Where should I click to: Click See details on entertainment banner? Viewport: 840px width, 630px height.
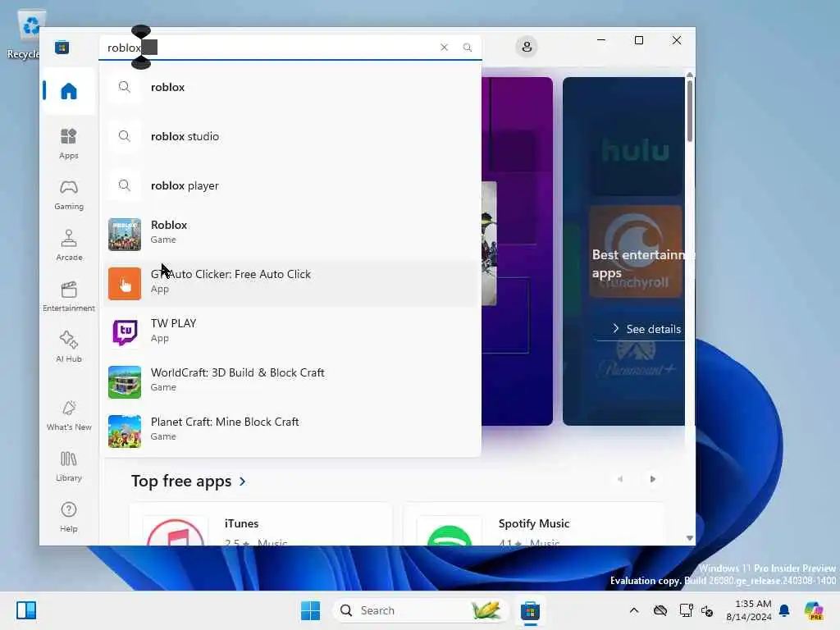(x=646, y=329)
